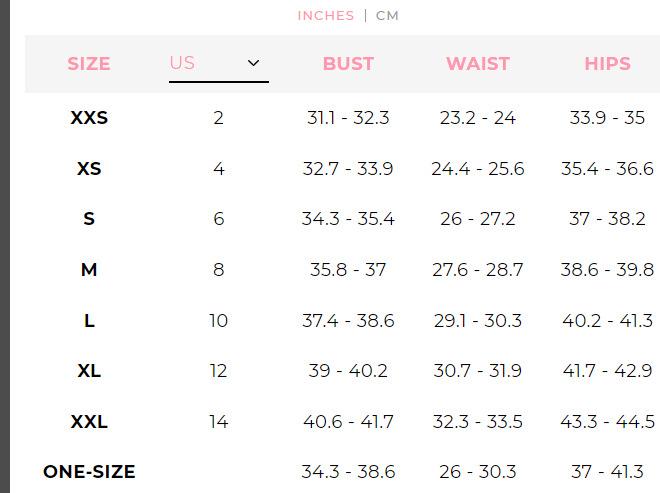
Task: Switch measurement units to INCHES
Action: pos(325,16)
